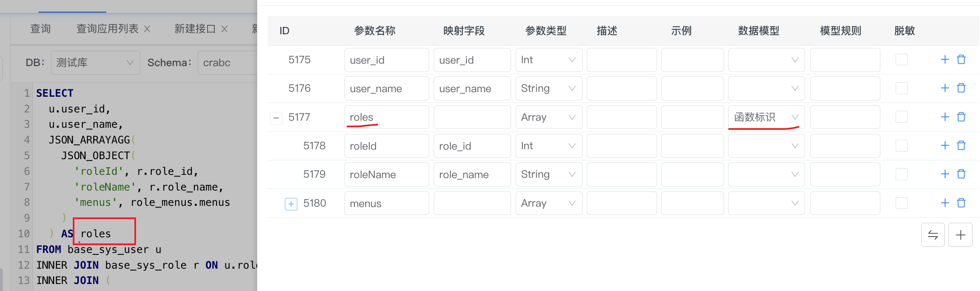Click the swap arrows button below table
Image resolution: width=980 pixels, height=291 pixels.
(933, 235)
